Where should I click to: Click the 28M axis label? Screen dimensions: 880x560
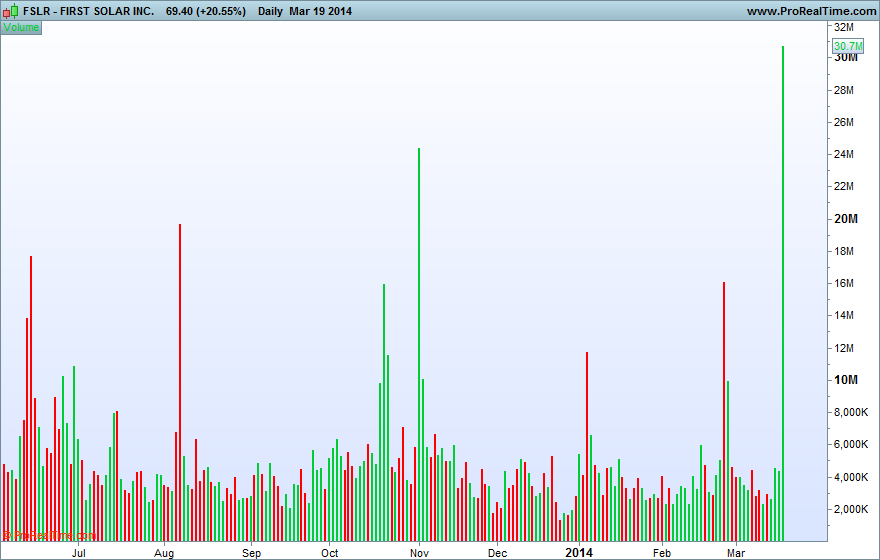point(844,90)
